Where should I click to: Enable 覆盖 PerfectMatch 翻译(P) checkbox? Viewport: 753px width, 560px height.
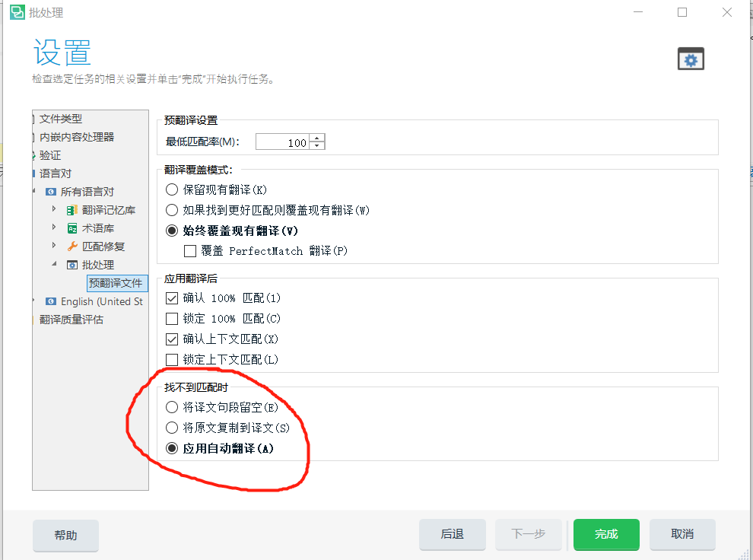point(190,250)
